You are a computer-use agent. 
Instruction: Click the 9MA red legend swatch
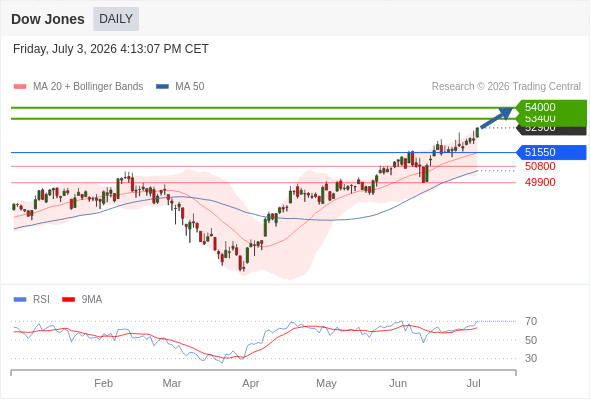68,300
